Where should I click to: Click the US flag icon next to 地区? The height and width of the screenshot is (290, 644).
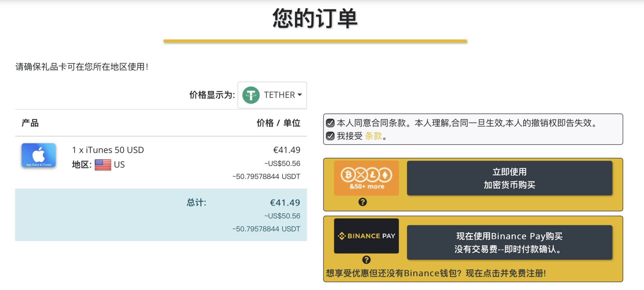[x=103, y=165]
